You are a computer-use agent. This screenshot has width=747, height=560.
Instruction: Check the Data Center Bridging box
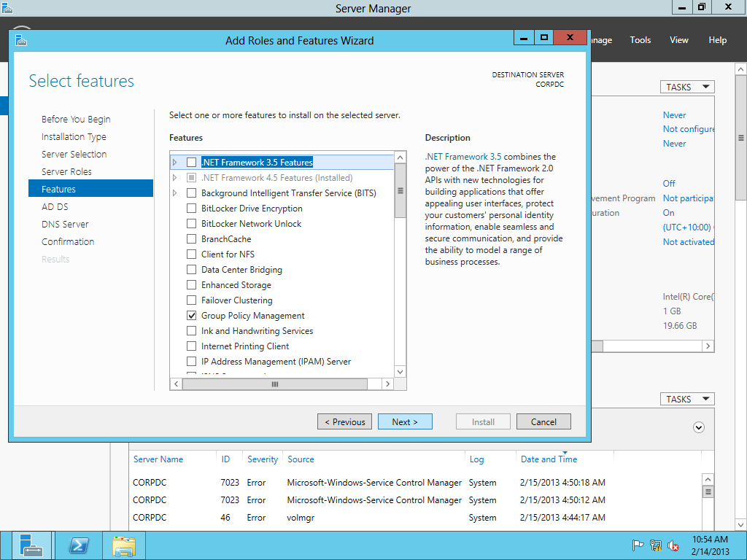click(x=192, y=270)
